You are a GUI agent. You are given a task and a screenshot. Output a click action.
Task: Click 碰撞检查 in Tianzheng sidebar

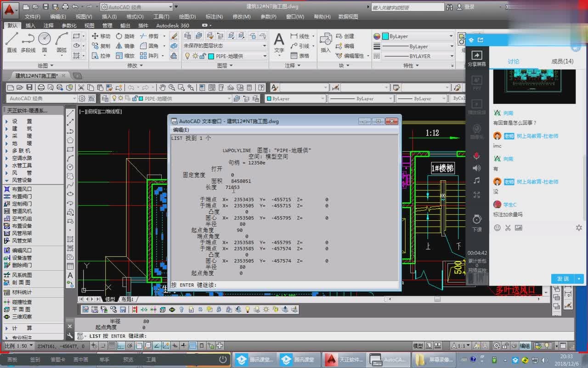[18, 302]
